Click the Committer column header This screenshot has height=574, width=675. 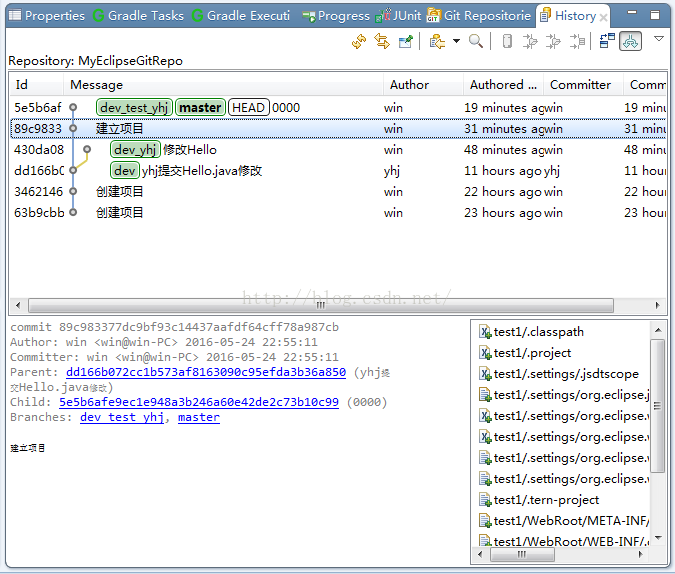coord(583,85)
